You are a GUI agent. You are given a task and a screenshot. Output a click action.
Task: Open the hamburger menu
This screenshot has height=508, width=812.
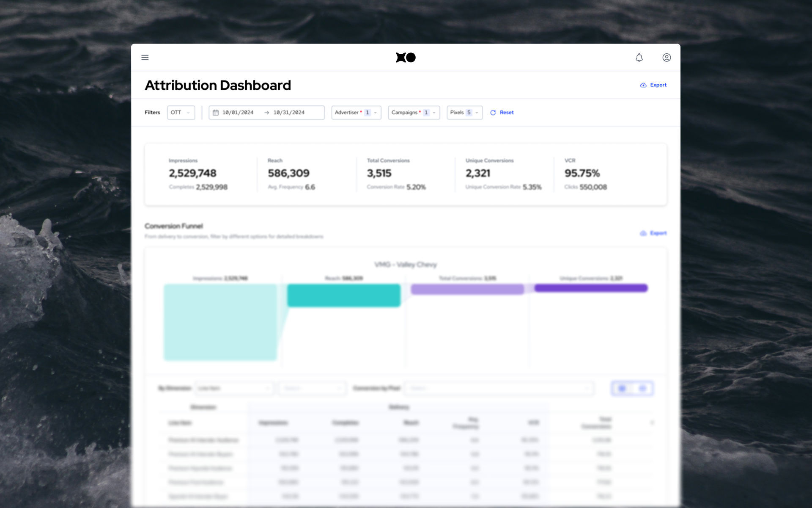coord(145,58)
